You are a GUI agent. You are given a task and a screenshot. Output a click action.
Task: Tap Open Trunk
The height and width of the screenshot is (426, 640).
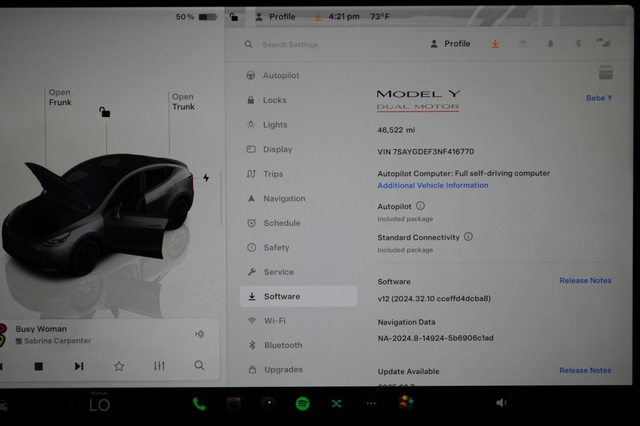click(183, 102)
